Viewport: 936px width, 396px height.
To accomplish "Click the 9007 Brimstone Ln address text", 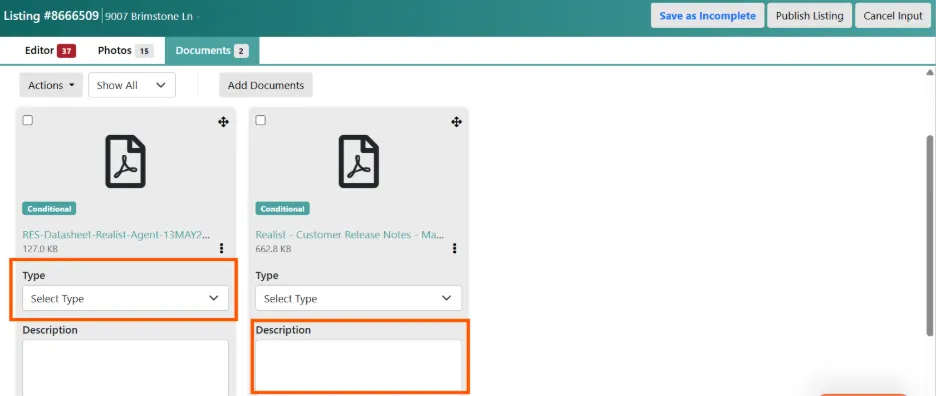I will [x=149, y=16].
